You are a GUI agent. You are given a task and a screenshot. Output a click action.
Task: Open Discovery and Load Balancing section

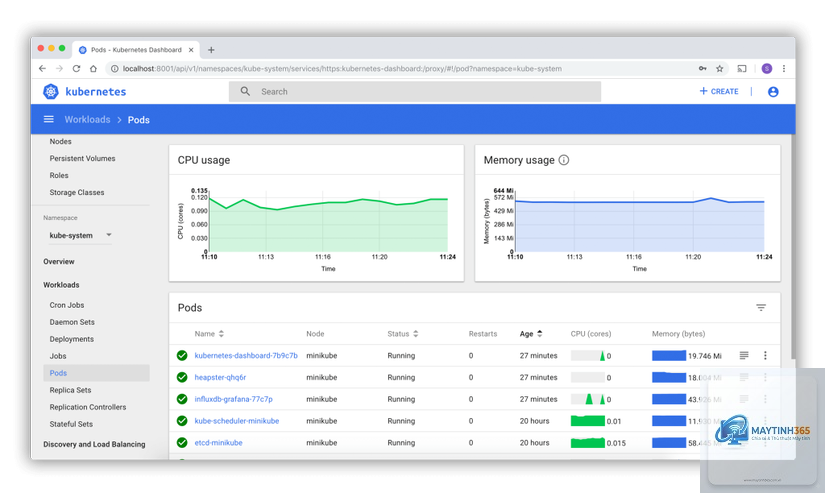[94, 444]
